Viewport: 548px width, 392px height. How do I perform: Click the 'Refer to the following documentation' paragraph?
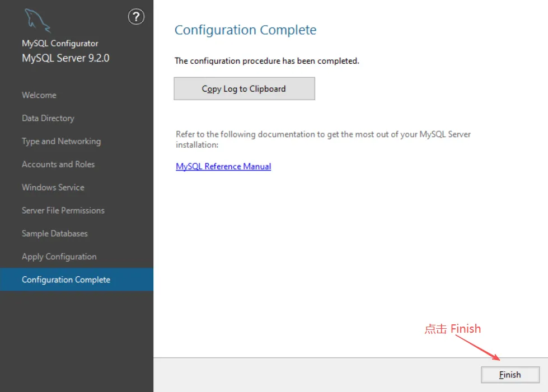click(323, 140)
